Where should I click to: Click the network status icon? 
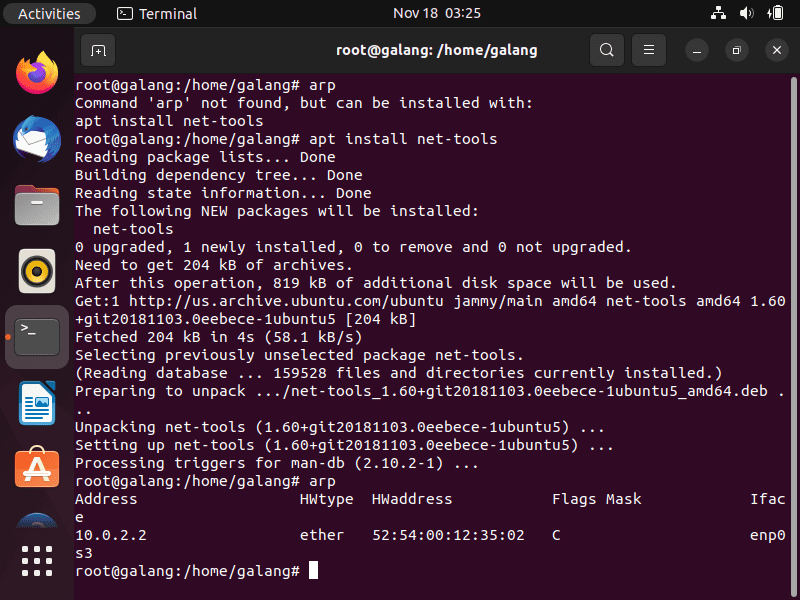coord(718,13)
